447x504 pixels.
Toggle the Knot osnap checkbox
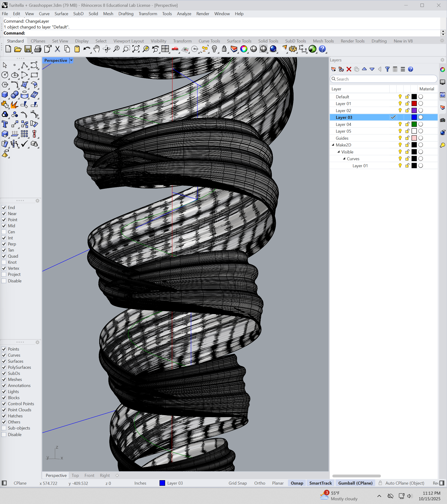coord(4,262)
